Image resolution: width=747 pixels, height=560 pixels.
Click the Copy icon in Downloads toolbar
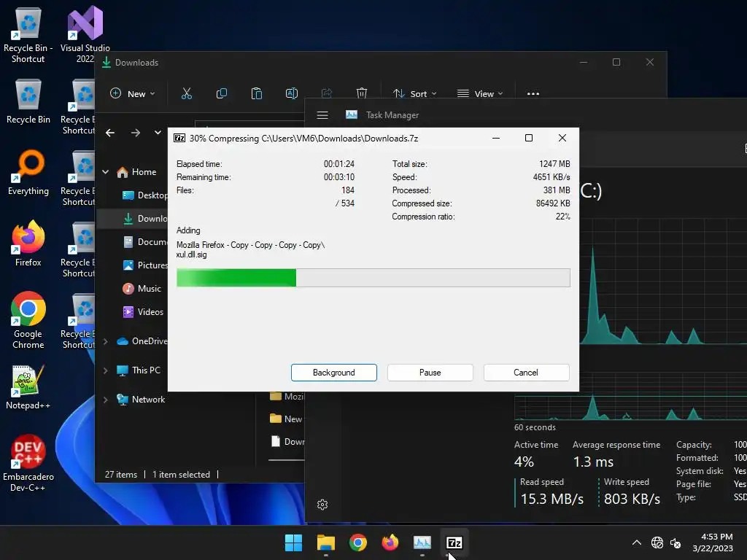pyautogui.click(x=222, y=93)
